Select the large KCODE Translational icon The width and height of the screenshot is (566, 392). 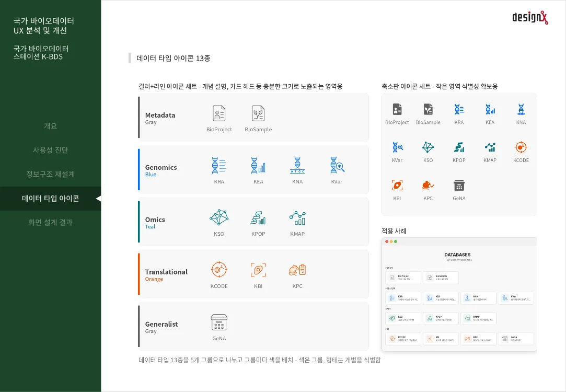point(219,270)
